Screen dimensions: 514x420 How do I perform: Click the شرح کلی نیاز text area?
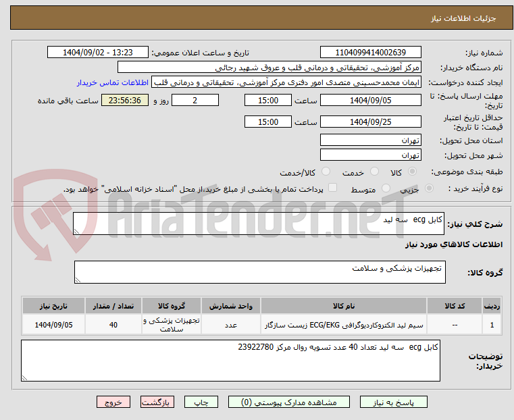(x=258, y=224)
